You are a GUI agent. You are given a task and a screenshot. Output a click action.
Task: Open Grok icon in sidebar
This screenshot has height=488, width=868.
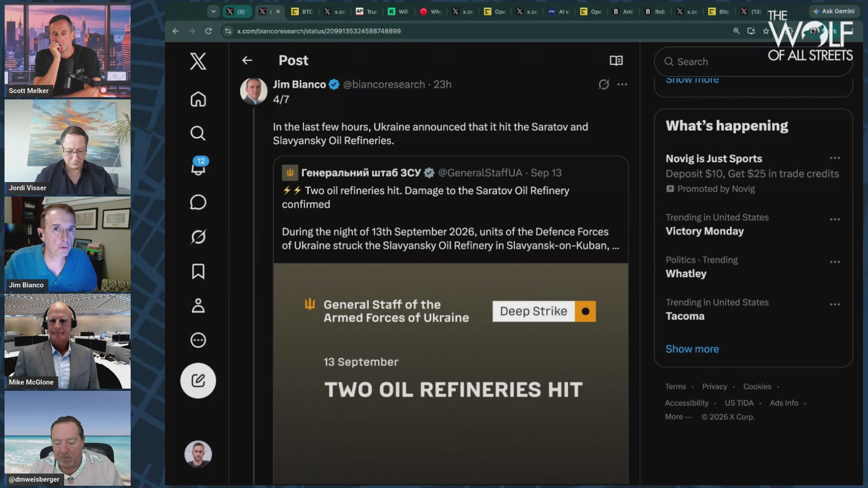pyautogui.click(x=198, y=237)
